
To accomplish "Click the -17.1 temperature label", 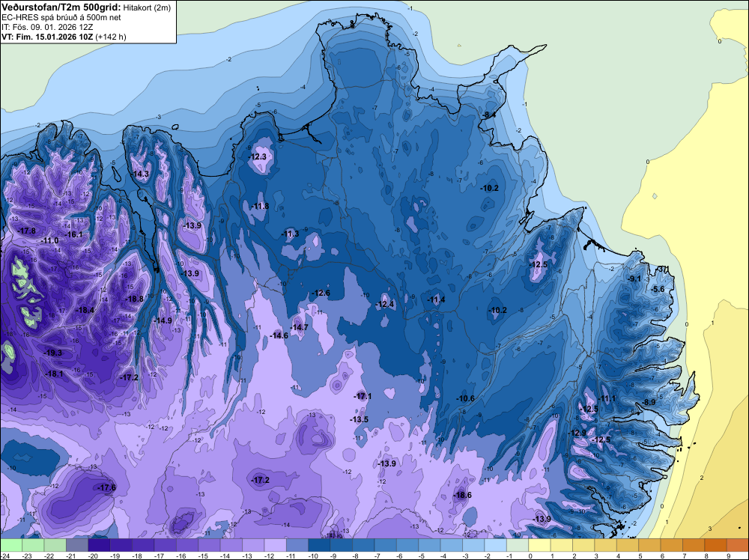I will [x=362, y=396].
